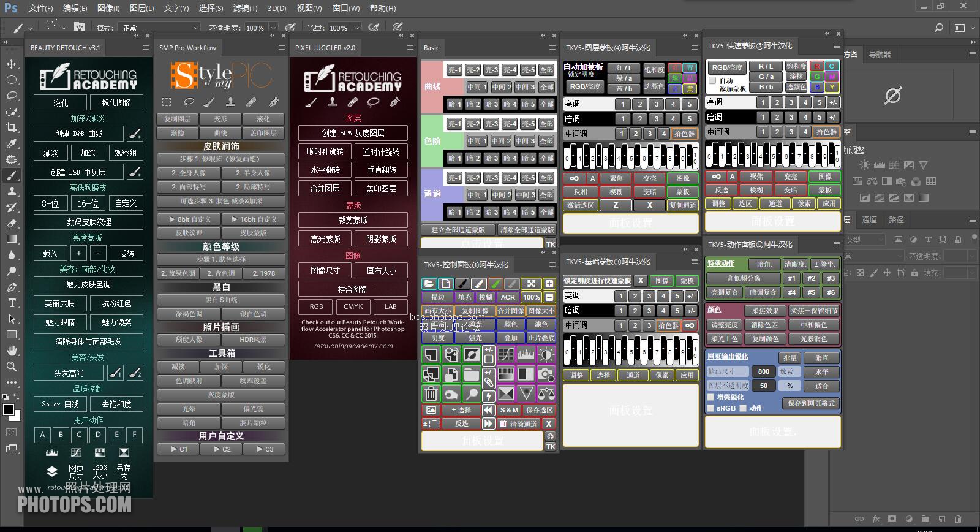Click the Search magnifier icon at top right
The image size is (980, 532).
[x=938, y=28]
